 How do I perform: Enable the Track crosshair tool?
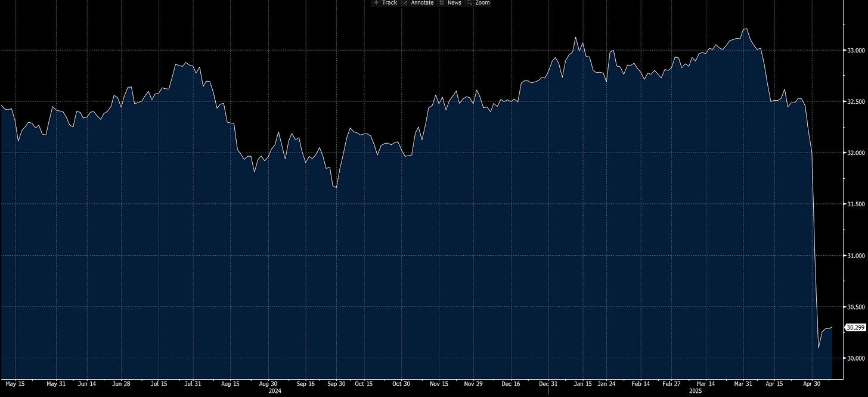(x=385, y=3)
